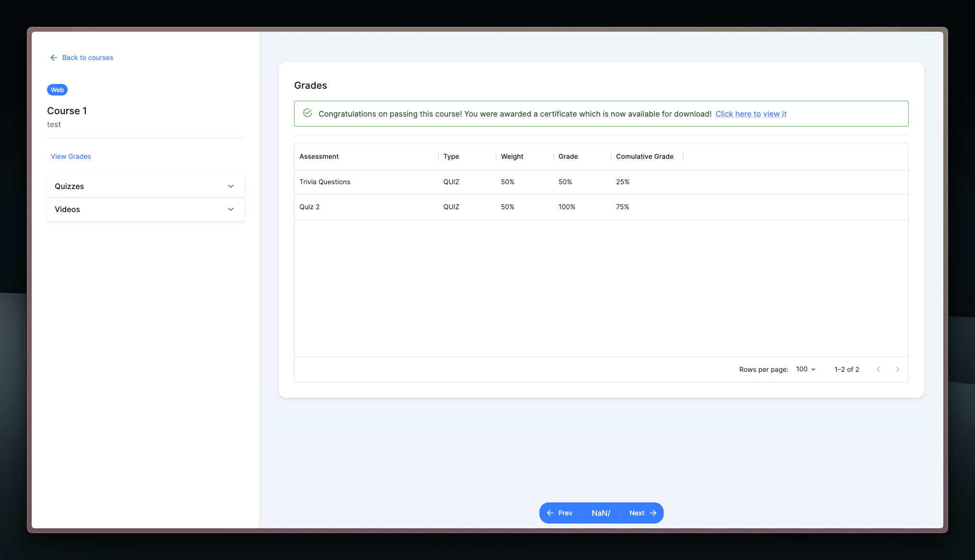This screenshot has height=560, width=975.
Task: Sort by the Weight column header
Action: (x=512, y=156)
